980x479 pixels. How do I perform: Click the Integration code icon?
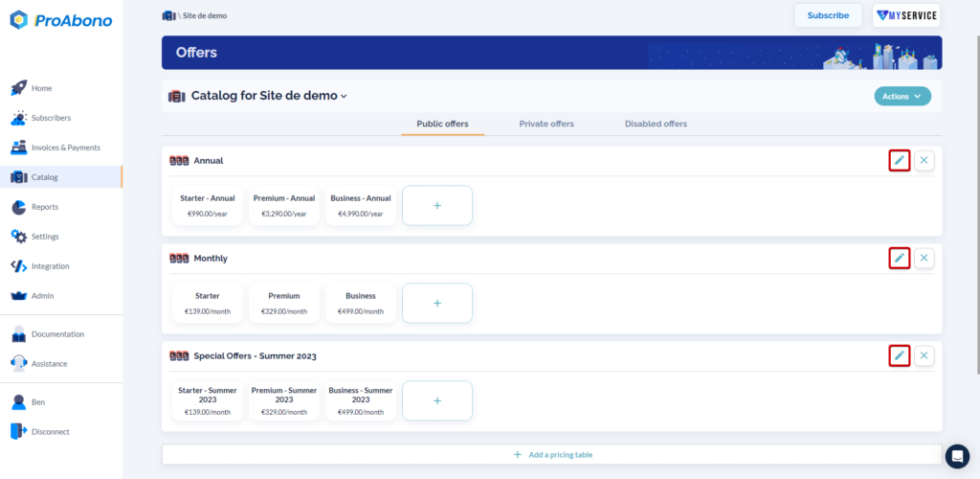(19, 266)
